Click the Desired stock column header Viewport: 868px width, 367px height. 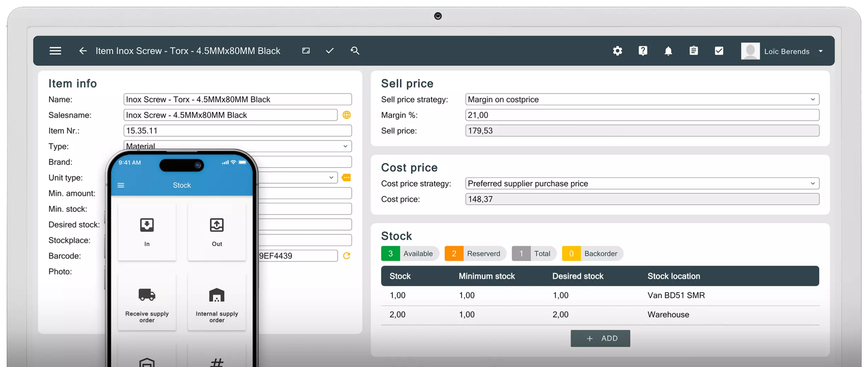point(578,276)
